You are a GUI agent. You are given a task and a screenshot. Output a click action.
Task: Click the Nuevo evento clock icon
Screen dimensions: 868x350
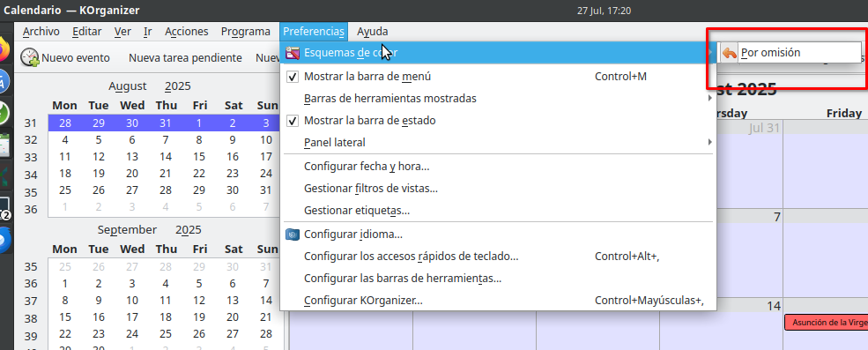pyautogui.click(x=30, y=57)
